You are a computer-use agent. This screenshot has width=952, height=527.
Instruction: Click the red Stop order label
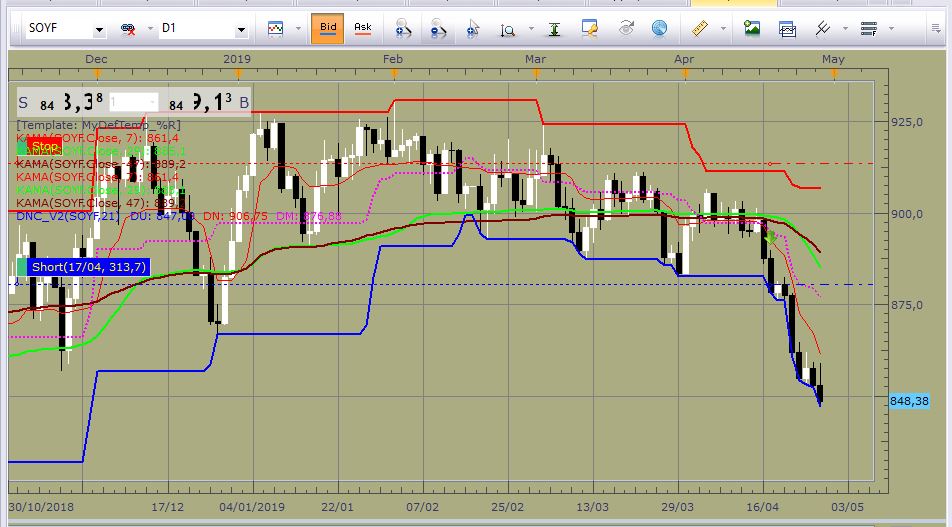[x=44, y=146]
